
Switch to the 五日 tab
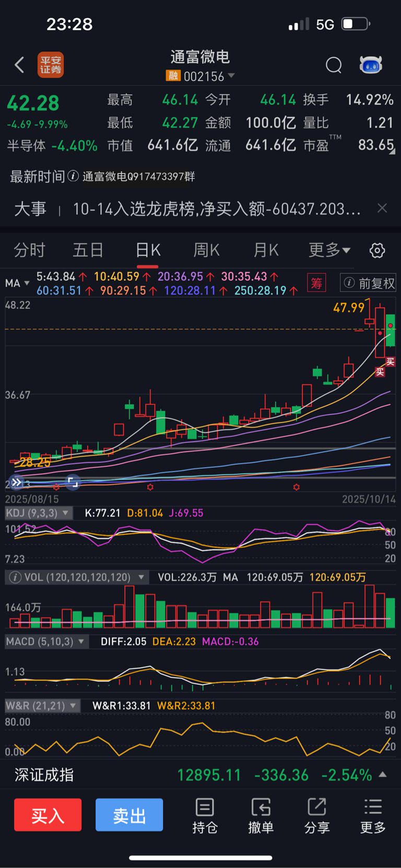click(x=88, y=250)
